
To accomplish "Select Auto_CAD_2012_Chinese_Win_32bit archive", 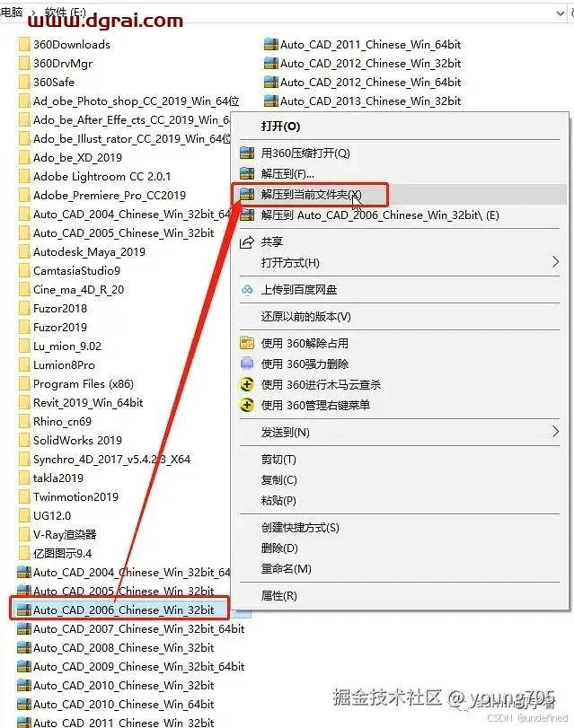I will [x=362, y=64].
